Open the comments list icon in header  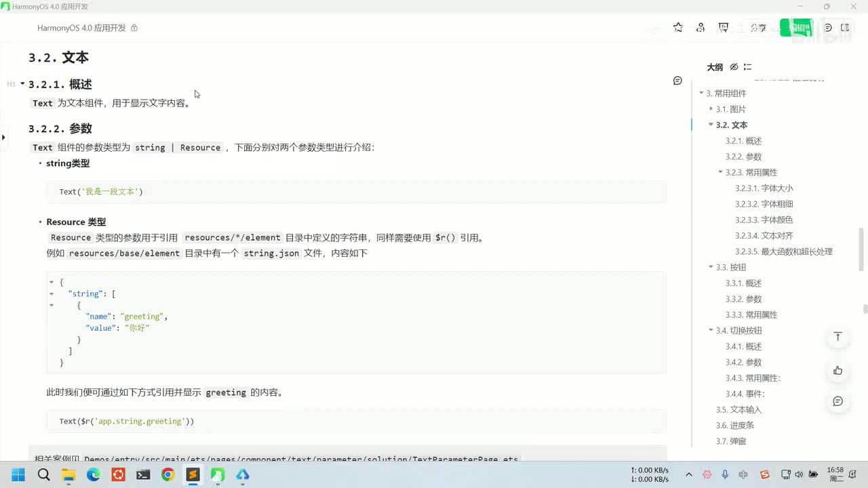click(x=828, y=28)
